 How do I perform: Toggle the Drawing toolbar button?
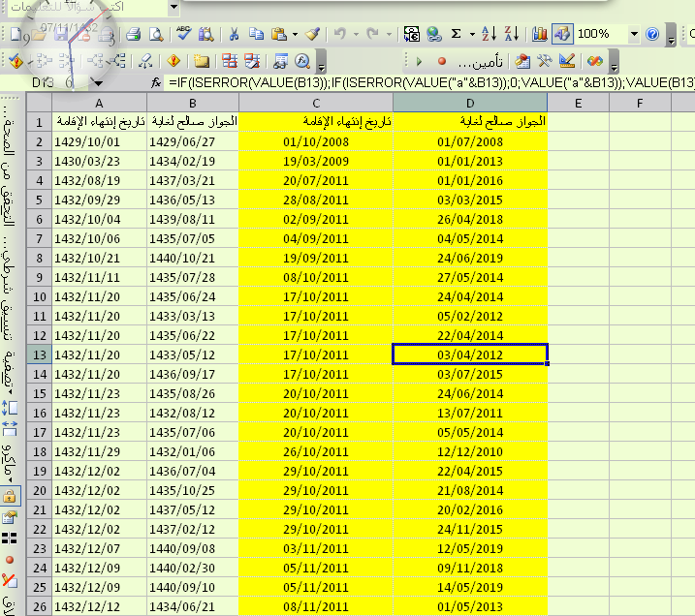pos(562,34)
